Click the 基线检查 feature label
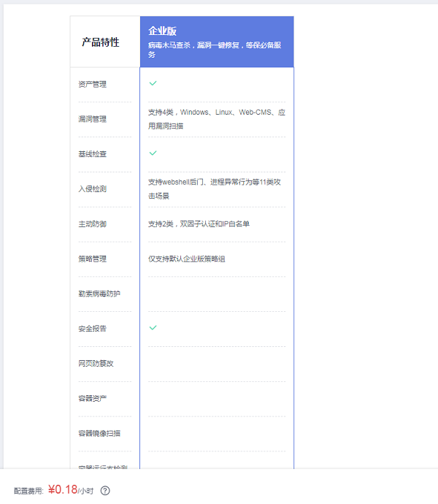 [x=93, y=154]
